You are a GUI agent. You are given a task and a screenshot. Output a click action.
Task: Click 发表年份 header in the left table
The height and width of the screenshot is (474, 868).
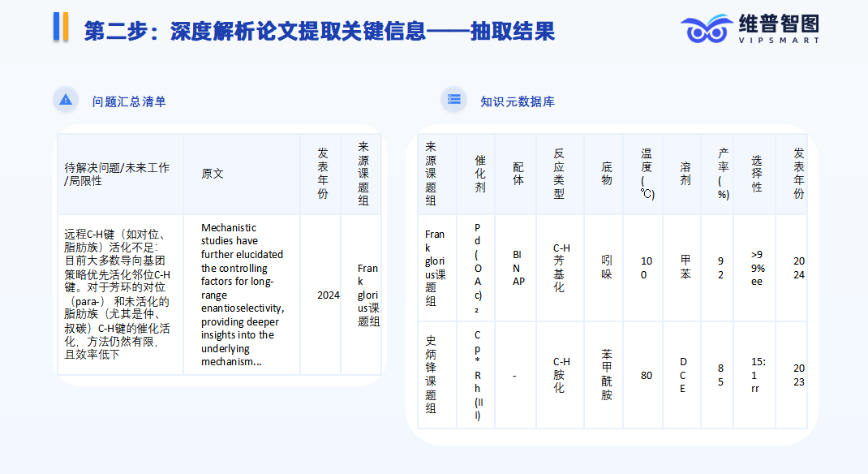tap(321, 174)
